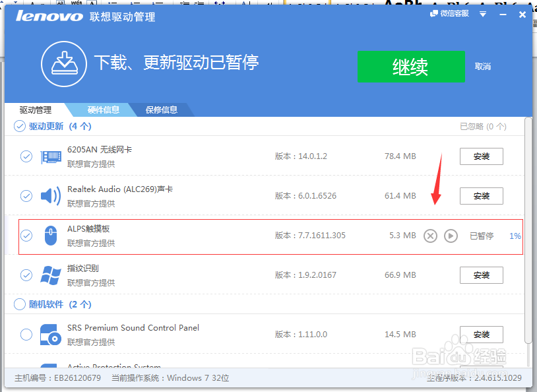Click the Realtek Audio speaker icon
Viewport: 537px width, 392px height.
tap(51, 196)
